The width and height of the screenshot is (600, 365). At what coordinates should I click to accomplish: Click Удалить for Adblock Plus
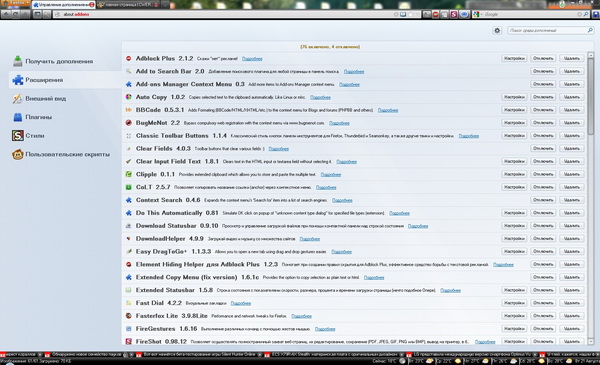point(572,59)
